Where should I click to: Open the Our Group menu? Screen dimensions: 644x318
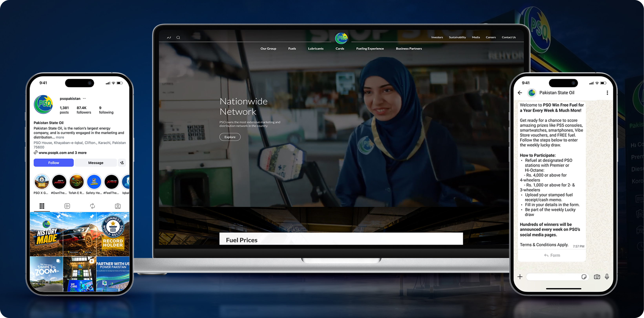pos(268,48)
